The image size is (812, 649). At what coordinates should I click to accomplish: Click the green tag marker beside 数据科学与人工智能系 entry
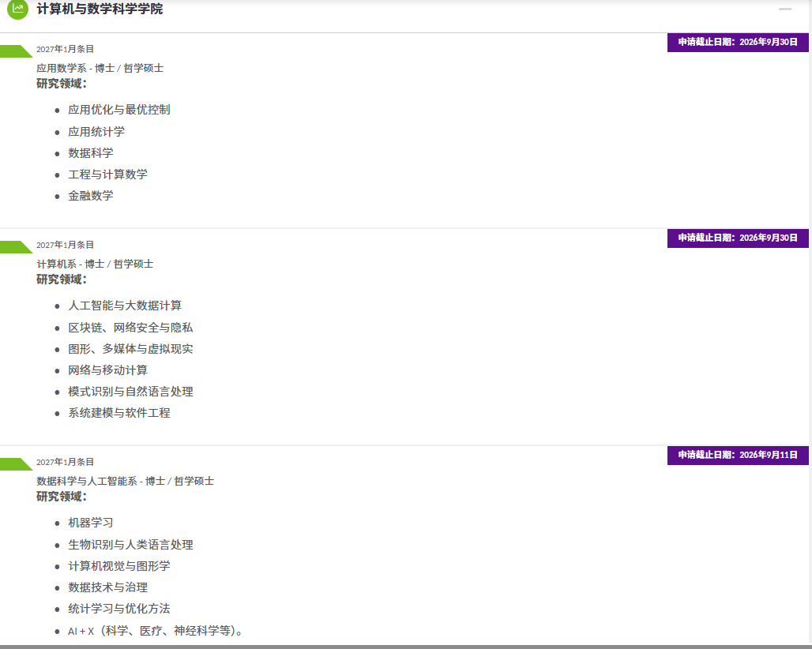click(x=16, y=463)
